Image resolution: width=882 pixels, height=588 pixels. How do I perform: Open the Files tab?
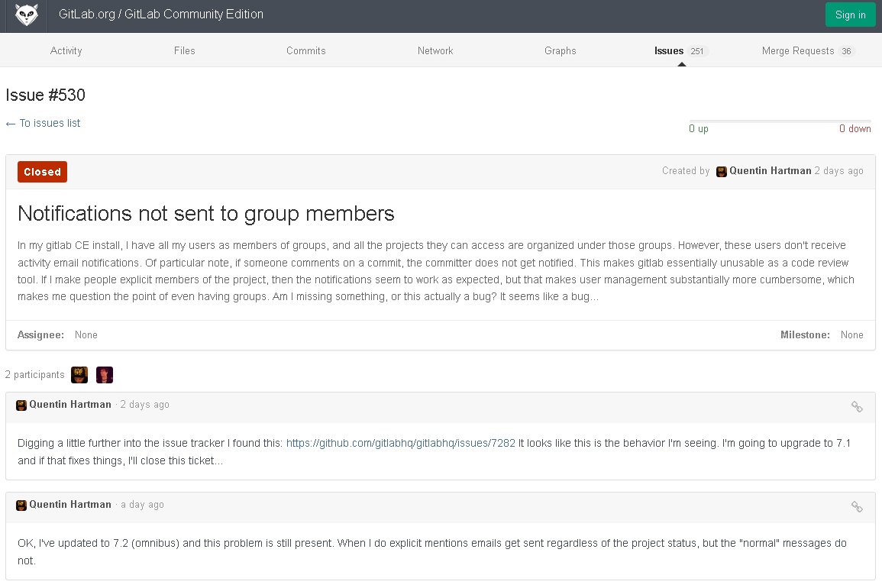[x=185, y=50]
